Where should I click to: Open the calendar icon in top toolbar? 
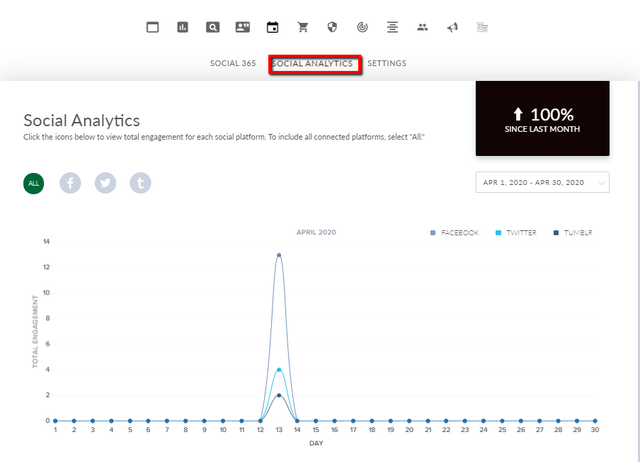[273, 27]
